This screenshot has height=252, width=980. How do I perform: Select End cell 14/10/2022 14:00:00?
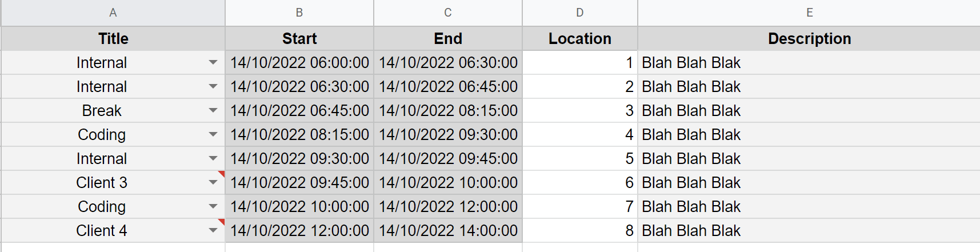pyautogui.click(x=448, y=230)
